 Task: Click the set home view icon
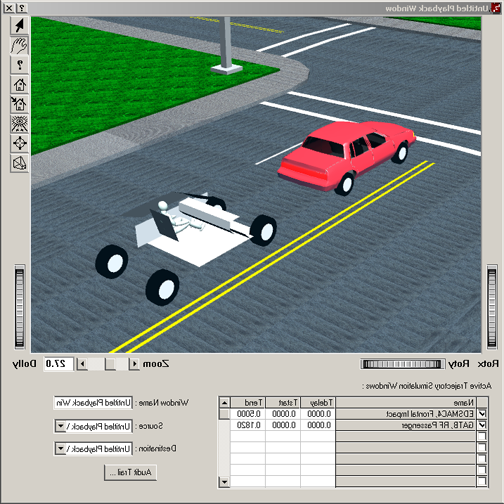[x=19, y=104]
